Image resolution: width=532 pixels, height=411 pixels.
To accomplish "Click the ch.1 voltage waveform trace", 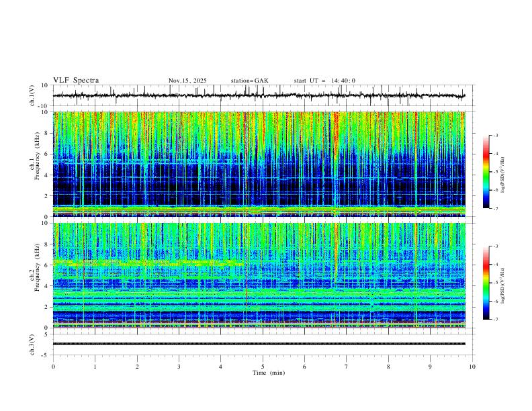I will tap(259, 95).
